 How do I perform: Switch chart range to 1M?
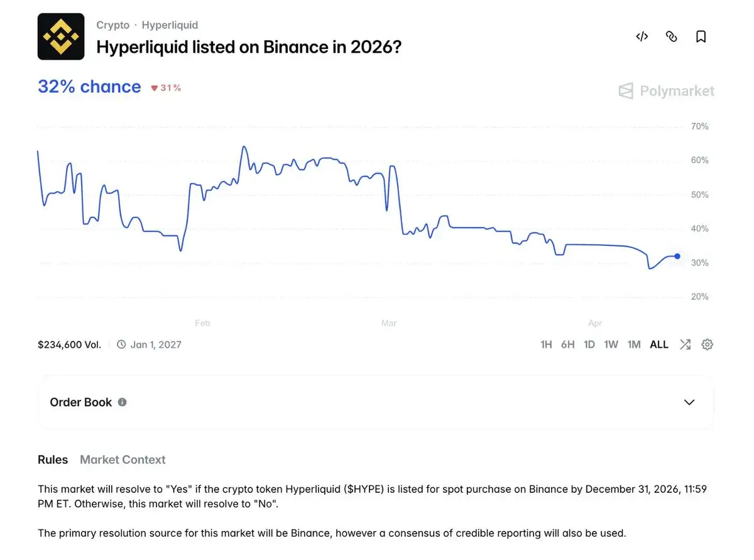click(634, 344)
